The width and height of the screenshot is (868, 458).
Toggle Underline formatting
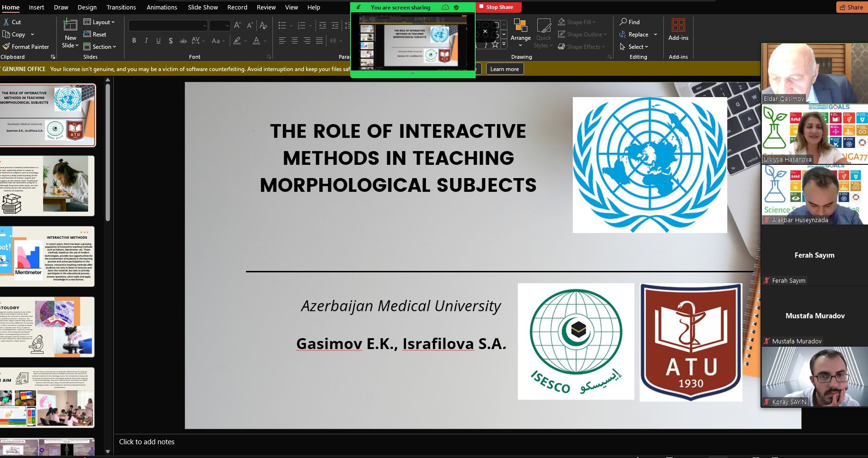click(158, 41)
